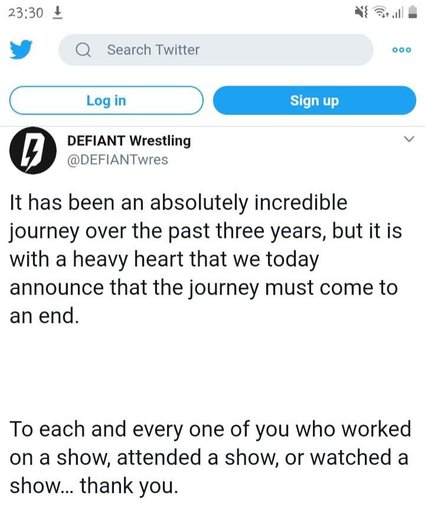Open the DEFIANT Wrestling display name
The width and height of the screenshot is (425, 512).
[x=129, y=141]
